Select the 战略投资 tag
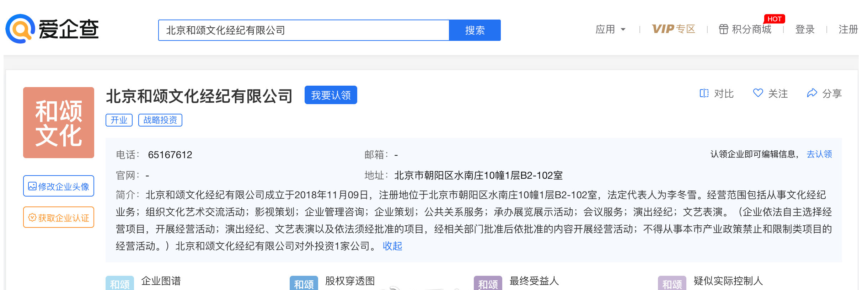Viewport: 868px width, 290px height. (160, 120)
